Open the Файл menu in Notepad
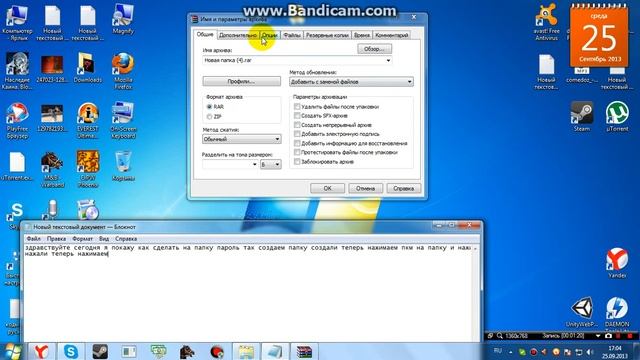This screenshot has width=640, height=360. tap(33, 239)
